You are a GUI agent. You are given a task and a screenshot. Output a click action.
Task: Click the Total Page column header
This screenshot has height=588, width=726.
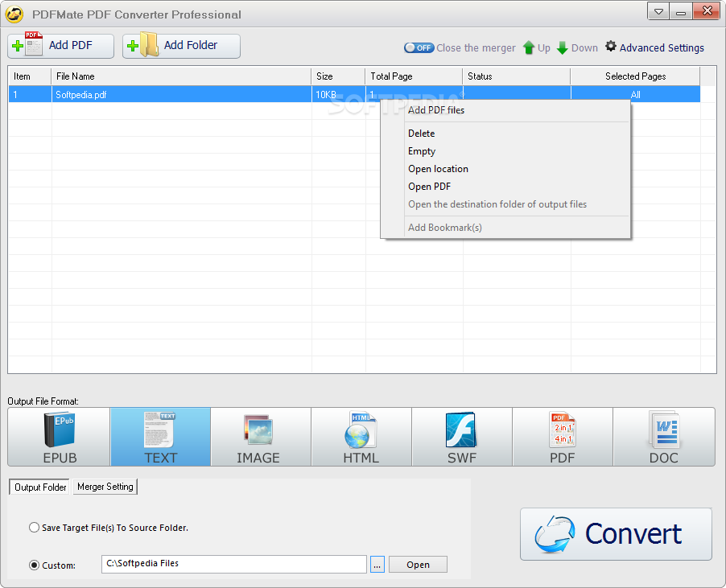(x=414, y=76)
